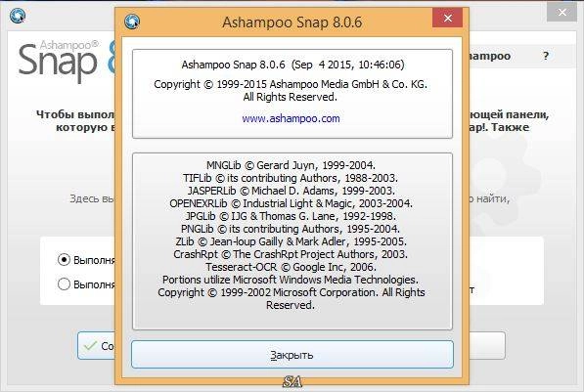Click the Microsoft Windows Media Technologies line

pos(291,280)
